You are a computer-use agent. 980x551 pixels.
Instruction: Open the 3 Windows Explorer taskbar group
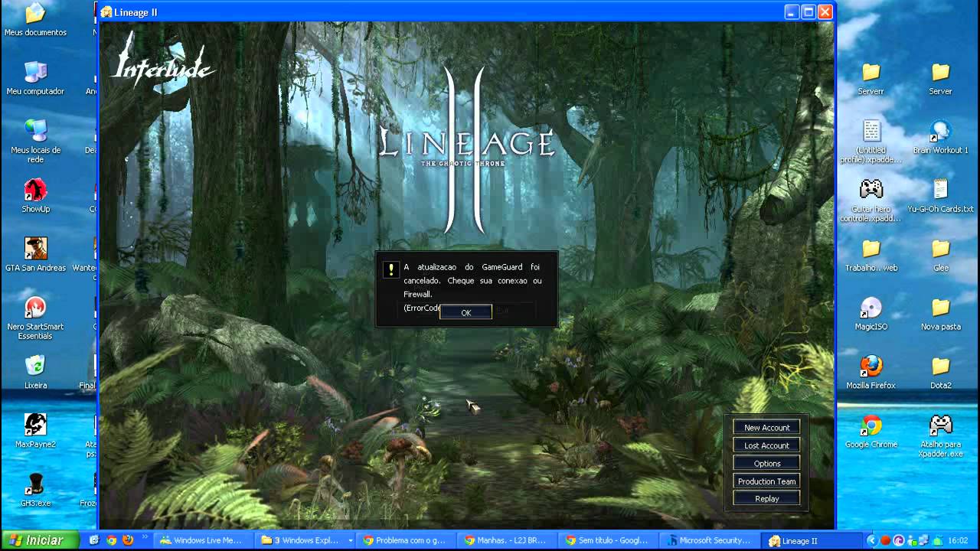[x=305, y=540]
